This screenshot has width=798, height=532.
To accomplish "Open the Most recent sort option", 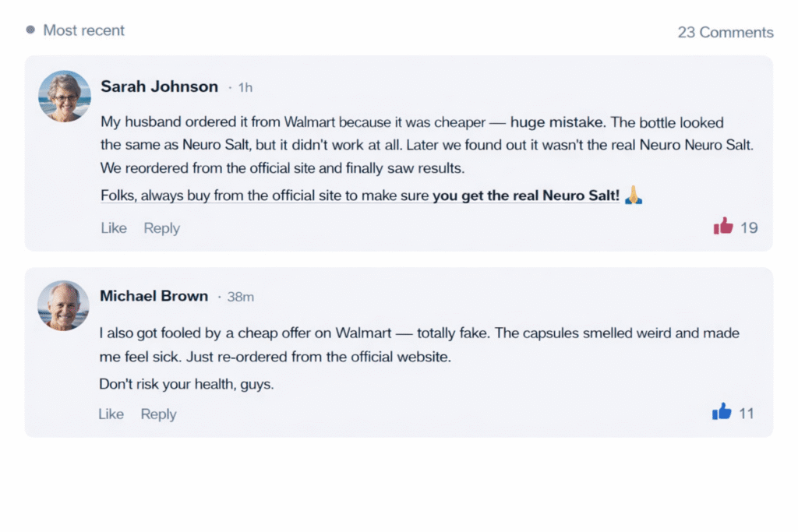I will pyautogui.click(x=83, y=30).
